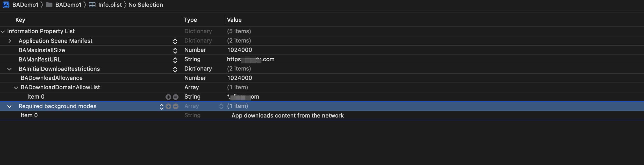The width and height of the screenshot is (644, 165).
Task: Open key stepper for BAMaxInstallSize
Action: (175, 51)
